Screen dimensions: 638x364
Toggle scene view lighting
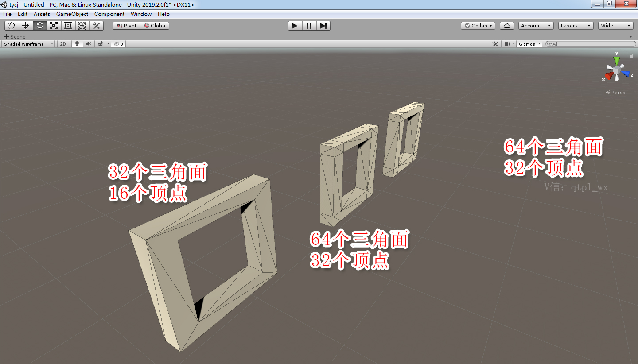pos(76,43)
